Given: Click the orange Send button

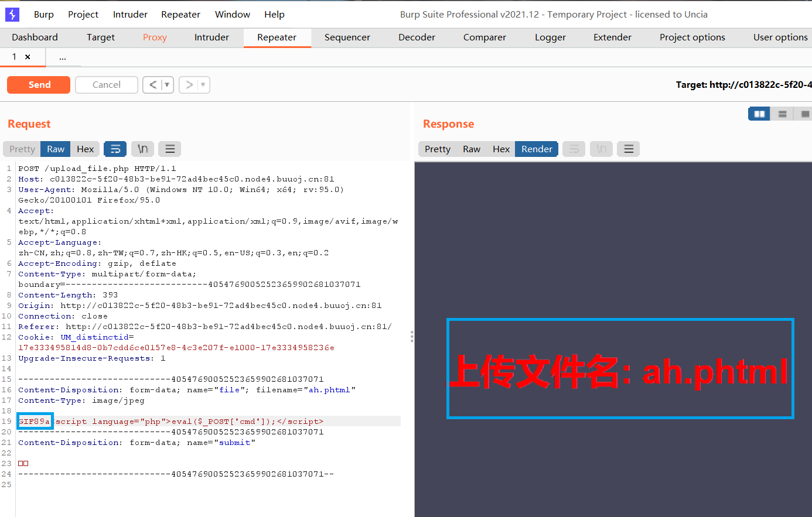Looking at the screenshot, I should pos(39,85).
